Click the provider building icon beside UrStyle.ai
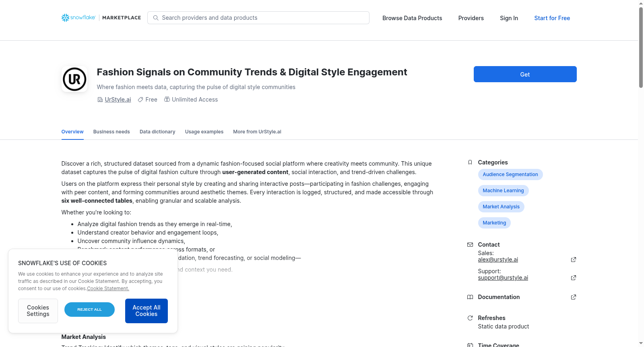Image resolution: width=644 pixels, height=347 pixels. [100, 100]
